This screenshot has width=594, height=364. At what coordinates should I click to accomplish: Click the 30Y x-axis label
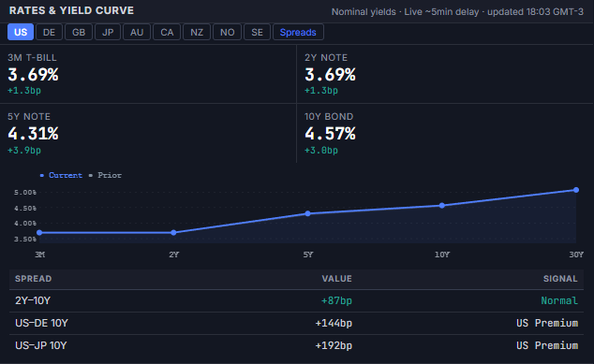[x=576, y=255]
